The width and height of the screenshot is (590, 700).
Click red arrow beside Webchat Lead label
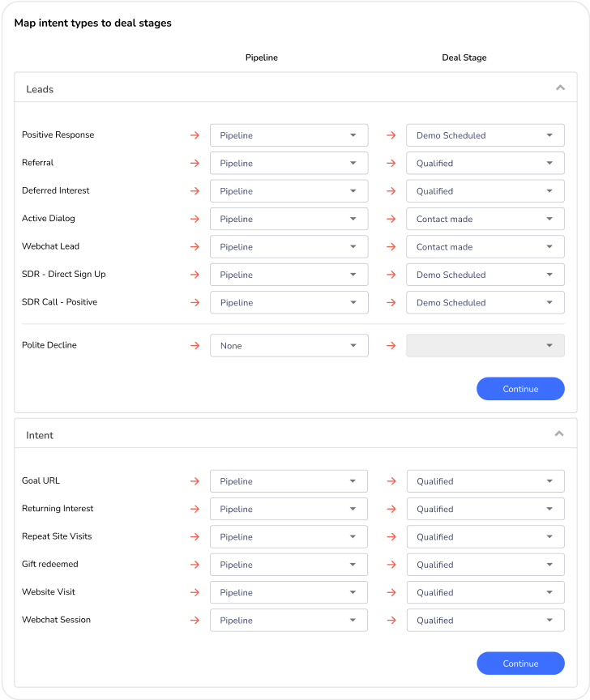195,247
